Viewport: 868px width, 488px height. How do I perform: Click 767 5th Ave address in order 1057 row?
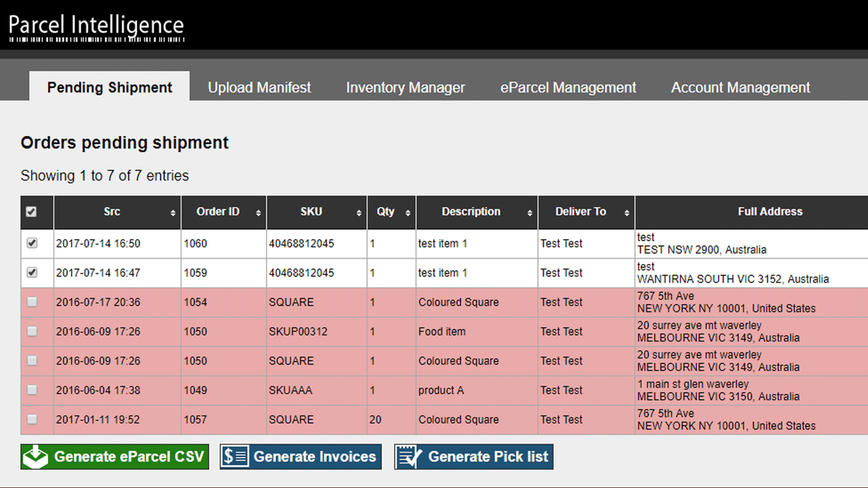(666, 413)
